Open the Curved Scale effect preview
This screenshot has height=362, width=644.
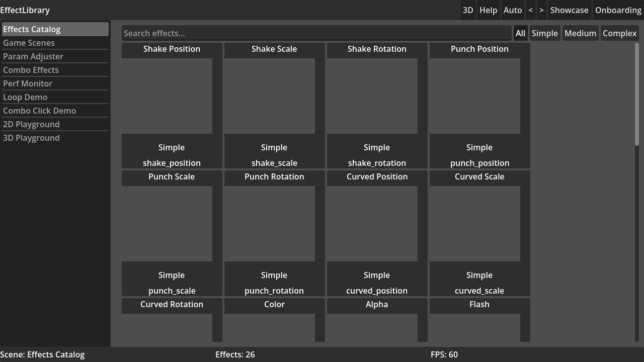pos(475,224)
